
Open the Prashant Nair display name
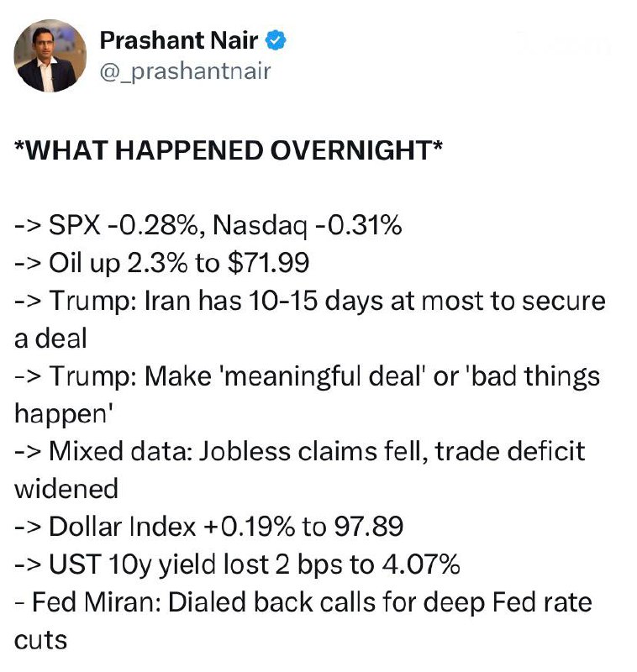(x=180, y=39)
